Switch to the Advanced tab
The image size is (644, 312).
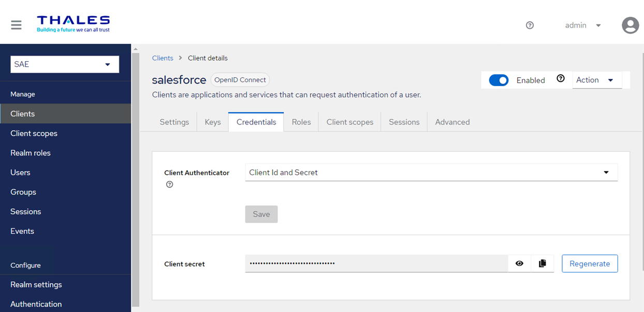click(x=452, y=122)
